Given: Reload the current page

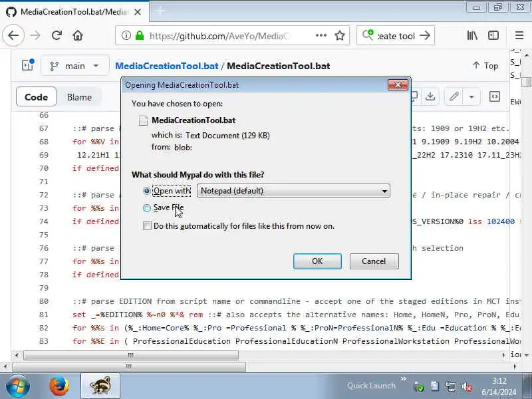Looking at the screenshot, I should (57, 35).
